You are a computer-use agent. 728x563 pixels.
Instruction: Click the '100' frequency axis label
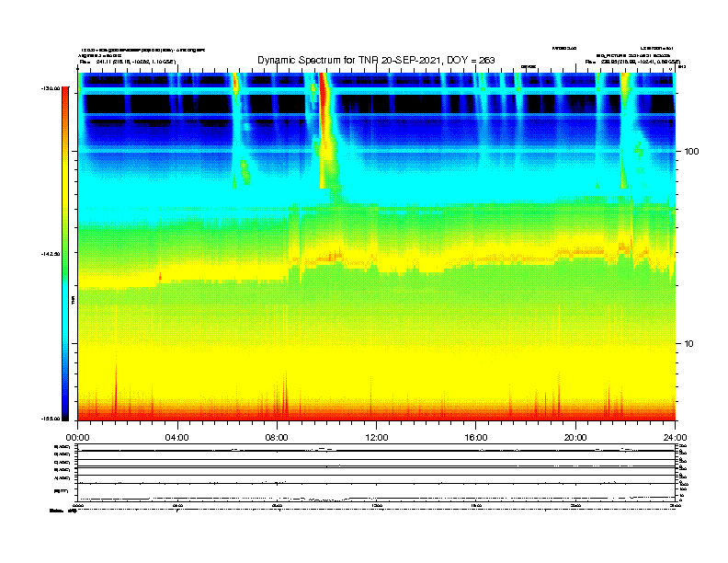click(x=691, y=152)
